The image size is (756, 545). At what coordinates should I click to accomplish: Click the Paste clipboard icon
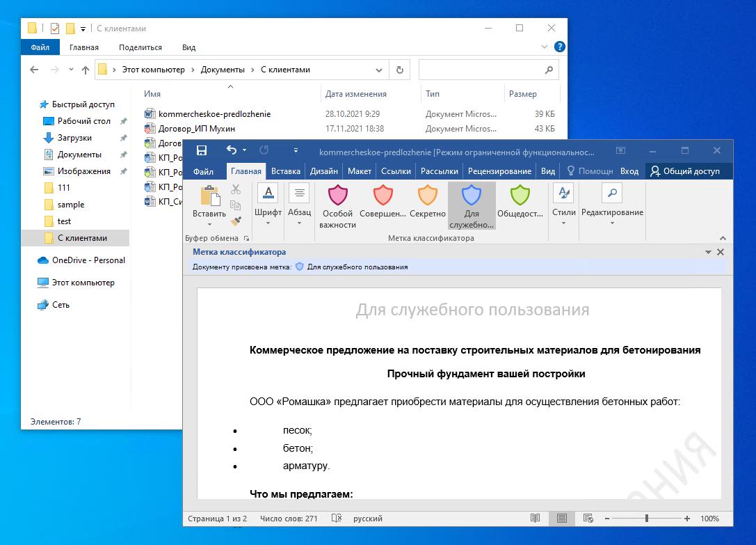click(210, 196)
